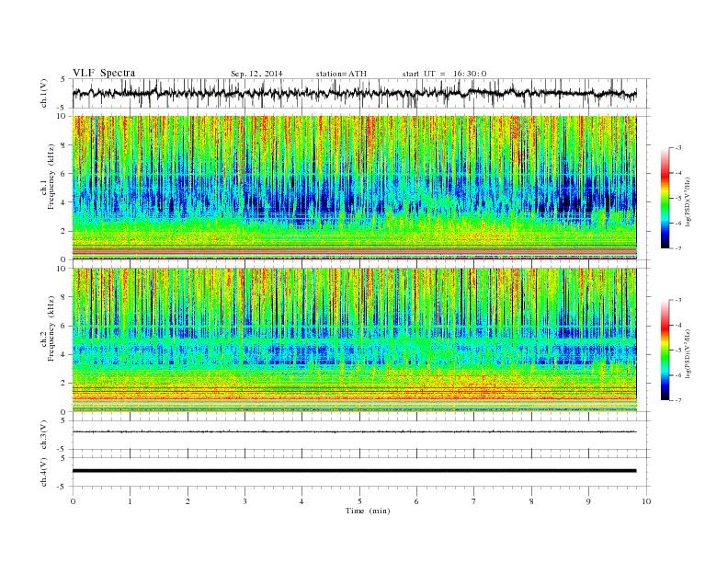Click the 'ch.1(V)' waveform axis label

[x=44, y=94]
